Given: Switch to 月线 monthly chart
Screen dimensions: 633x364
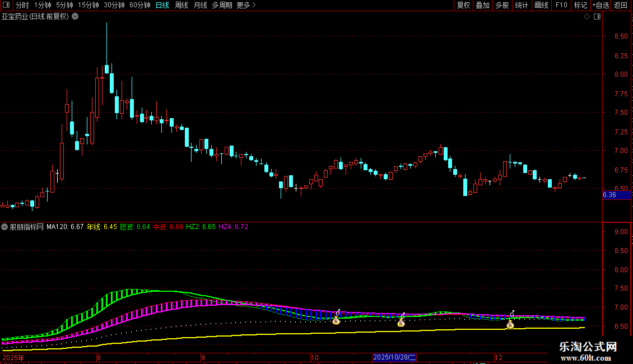Looking at the screenshot, I should point(200,5).
